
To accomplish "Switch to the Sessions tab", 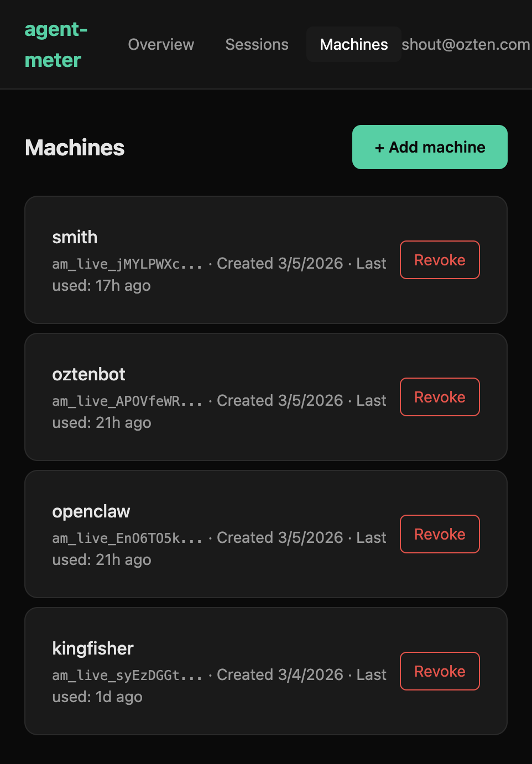I will click(x=257, y=44).
